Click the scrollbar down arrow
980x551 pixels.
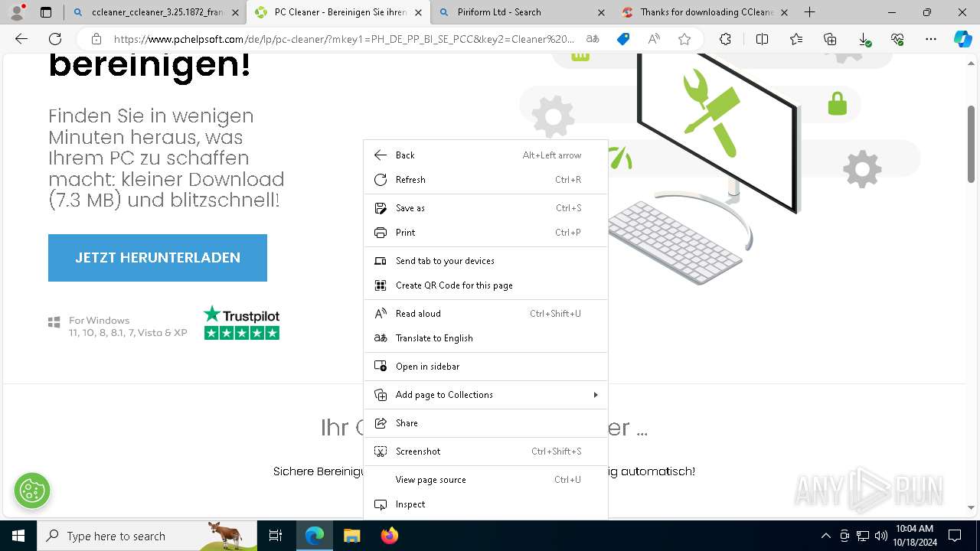972,507
